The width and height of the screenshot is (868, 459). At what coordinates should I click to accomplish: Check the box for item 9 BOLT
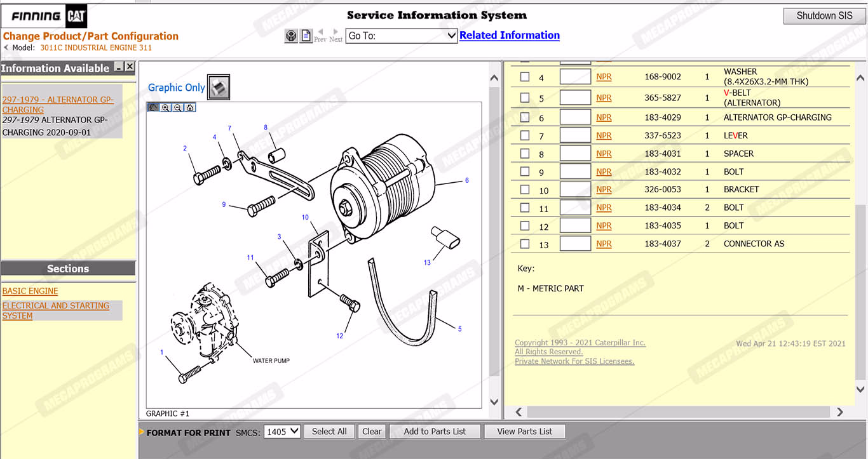coord(525,171)
